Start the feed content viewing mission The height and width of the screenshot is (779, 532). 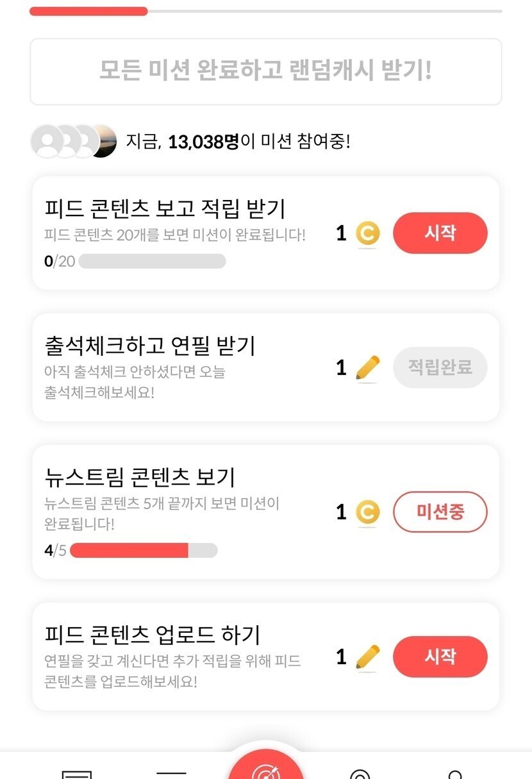440,233
